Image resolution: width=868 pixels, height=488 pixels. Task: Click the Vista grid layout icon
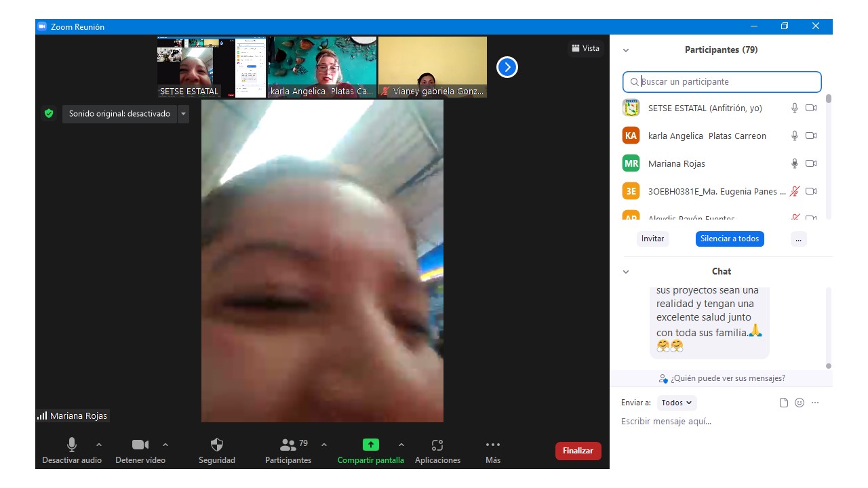click(576, 48)
